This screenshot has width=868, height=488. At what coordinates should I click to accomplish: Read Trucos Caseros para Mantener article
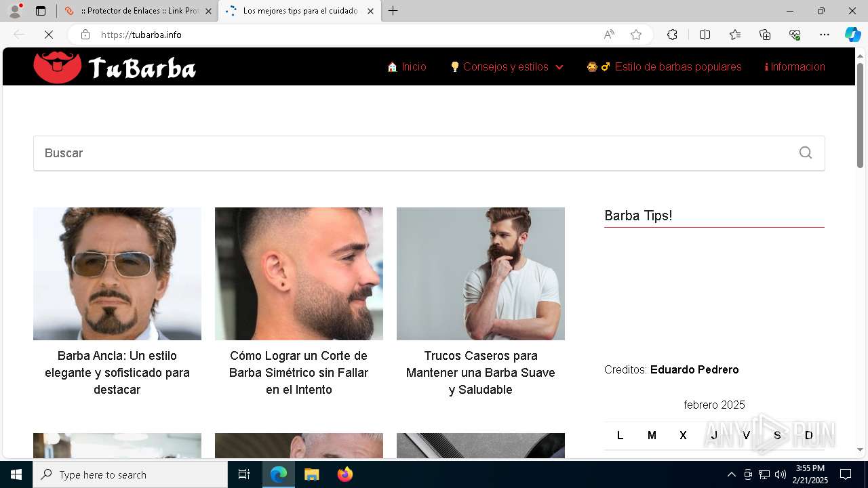(x=481, y=373)
